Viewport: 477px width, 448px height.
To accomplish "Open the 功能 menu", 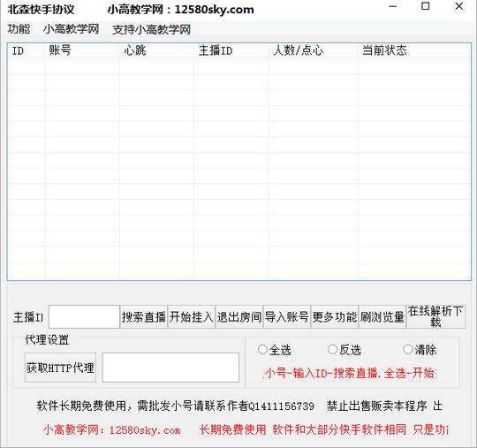I will 19,29.
